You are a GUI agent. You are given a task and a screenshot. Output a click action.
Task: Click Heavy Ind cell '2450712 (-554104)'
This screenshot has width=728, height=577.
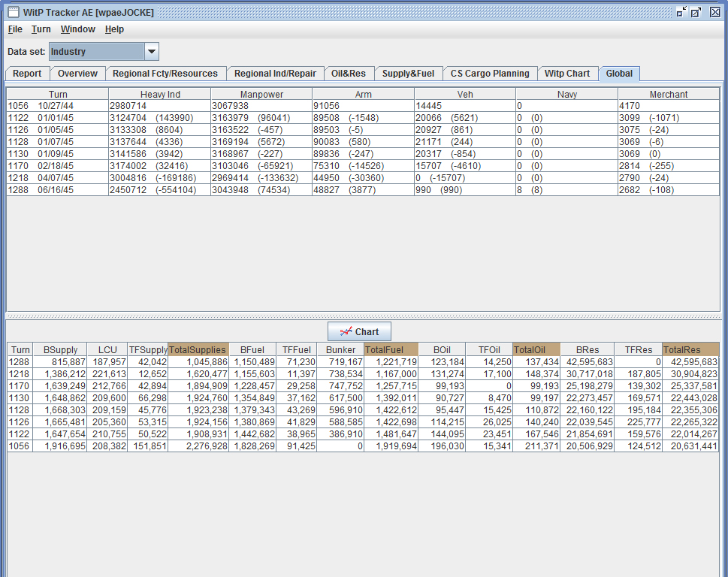tap(160, 190)
